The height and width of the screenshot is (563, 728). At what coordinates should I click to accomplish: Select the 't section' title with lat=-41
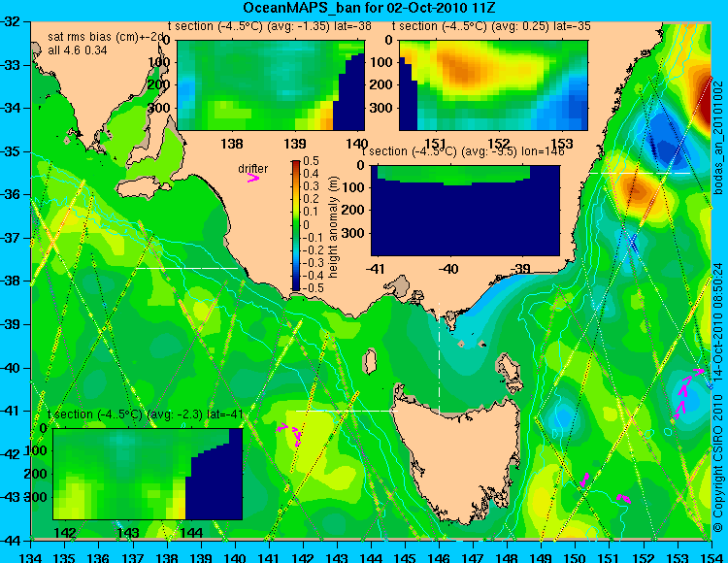(146, 414)
